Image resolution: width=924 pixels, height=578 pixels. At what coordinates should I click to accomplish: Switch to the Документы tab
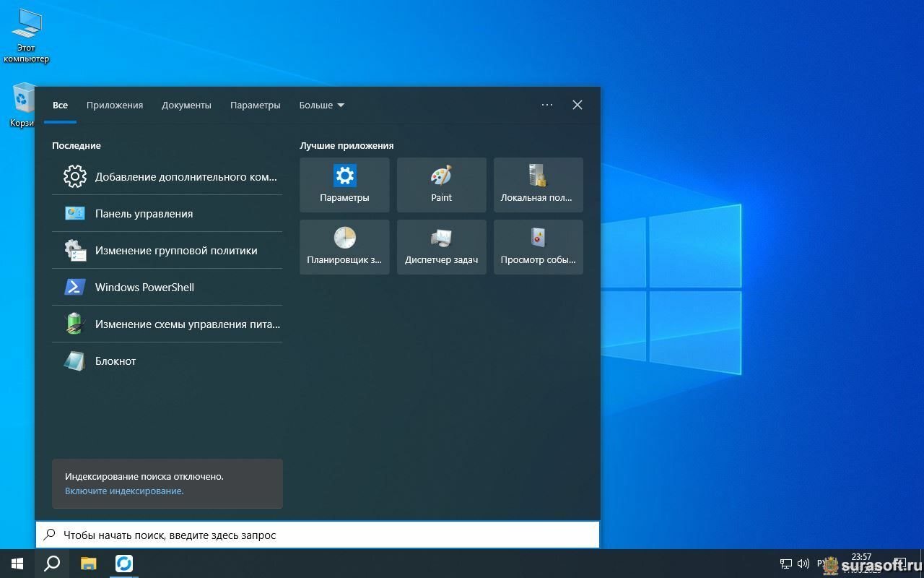pyautogui.click(x=186, y=105)
